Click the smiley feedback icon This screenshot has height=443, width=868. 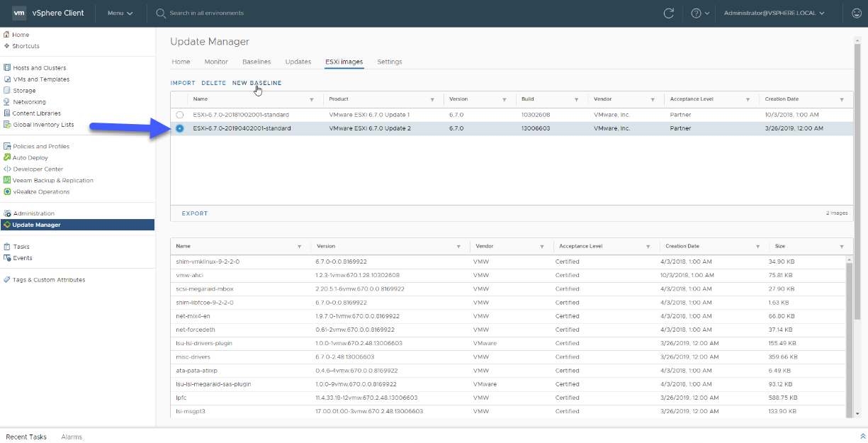(857, 13)
